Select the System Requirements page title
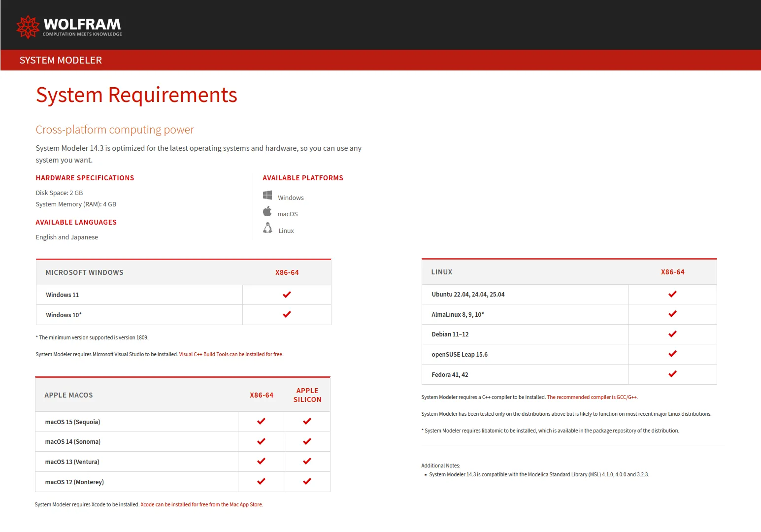The image size is (761, 532). tap(136, 95)
